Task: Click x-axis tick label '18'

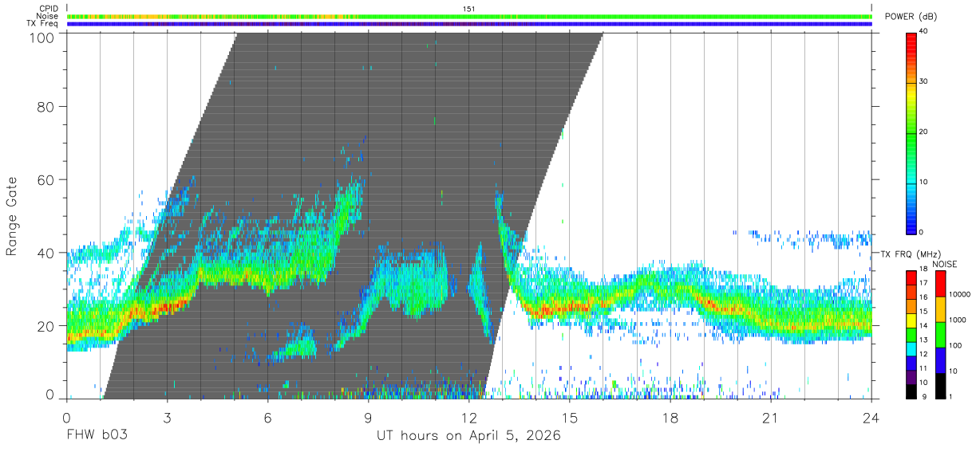Action: (670, 418)
